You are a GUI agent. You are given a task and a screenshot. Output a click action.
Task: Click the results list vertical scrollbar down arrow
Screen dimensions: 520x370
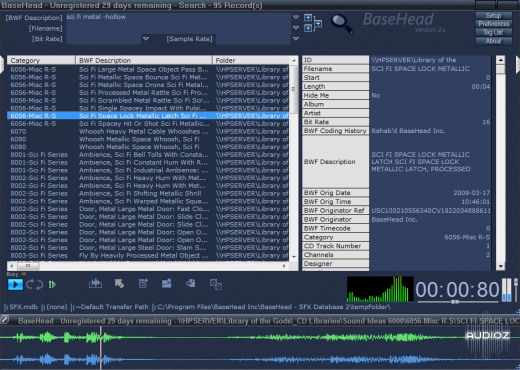click(294, 257)
